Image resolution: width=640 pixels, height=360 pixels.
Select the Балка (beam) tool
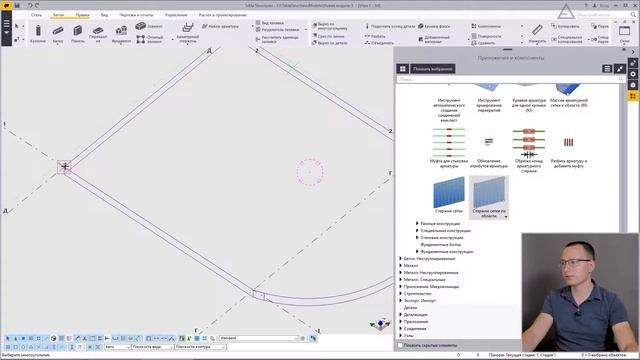point(58,33)
